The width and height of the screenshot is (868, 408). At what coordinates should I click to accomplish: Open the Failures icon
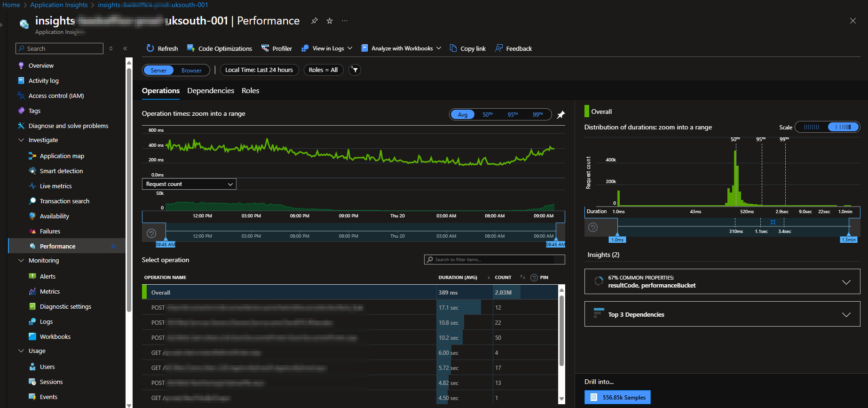[32, 231]
